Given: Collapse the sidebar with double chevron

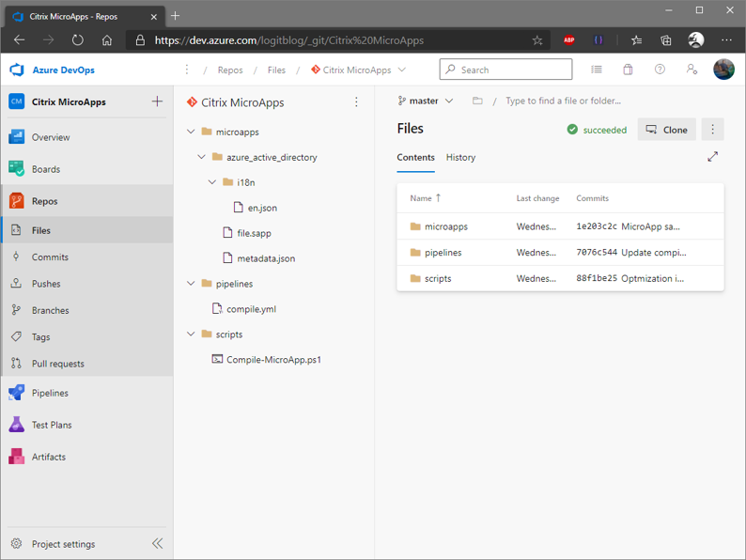Looking at the screenshot, I should [158, 543].
